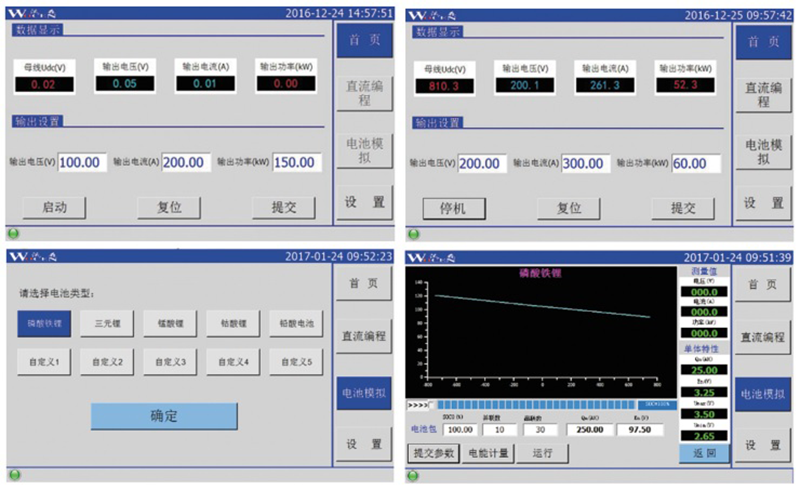Click output voltage field showing 100.00

point(82,162)
